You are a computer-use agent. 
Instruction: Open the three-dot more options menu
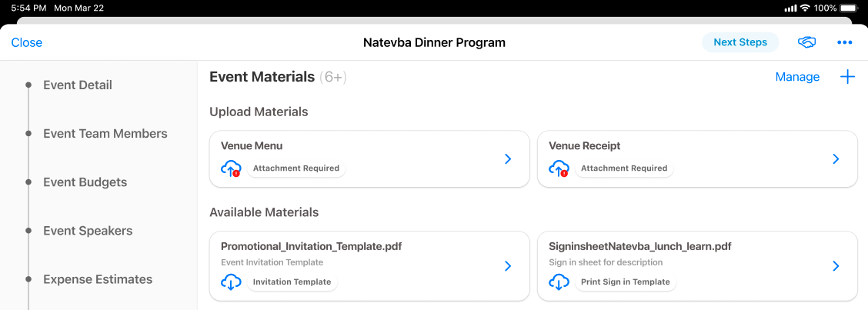pyautogui.click(x=845, y=42)
